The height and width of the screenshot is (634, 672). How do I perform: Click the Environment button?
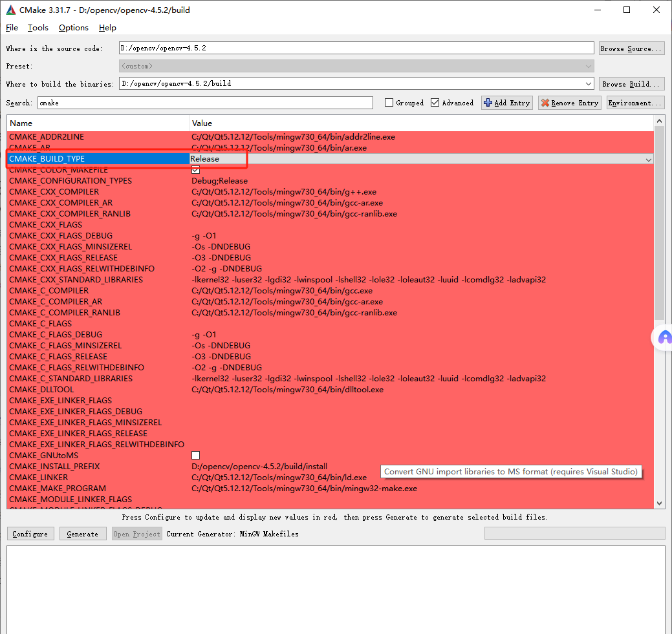pyautogui.click(x=636, y=103)
